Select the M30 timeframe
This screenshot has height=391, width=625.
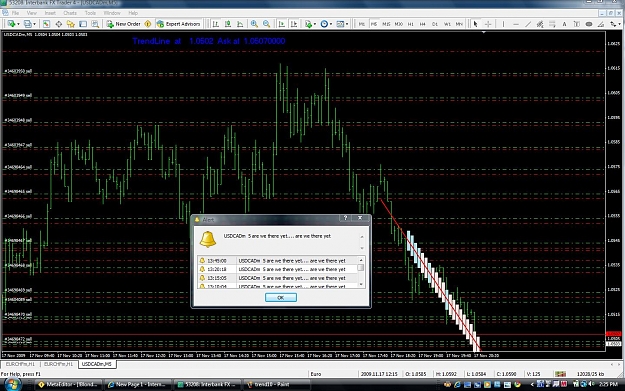coord(398,24)
